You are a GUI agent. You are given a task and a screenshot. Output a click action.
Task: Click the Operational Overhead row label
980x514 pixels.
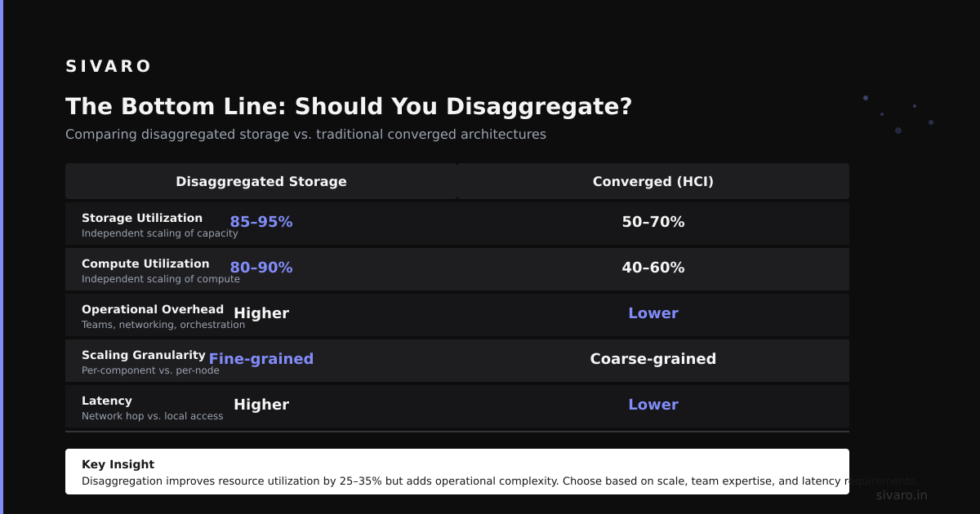coord(153,309)
